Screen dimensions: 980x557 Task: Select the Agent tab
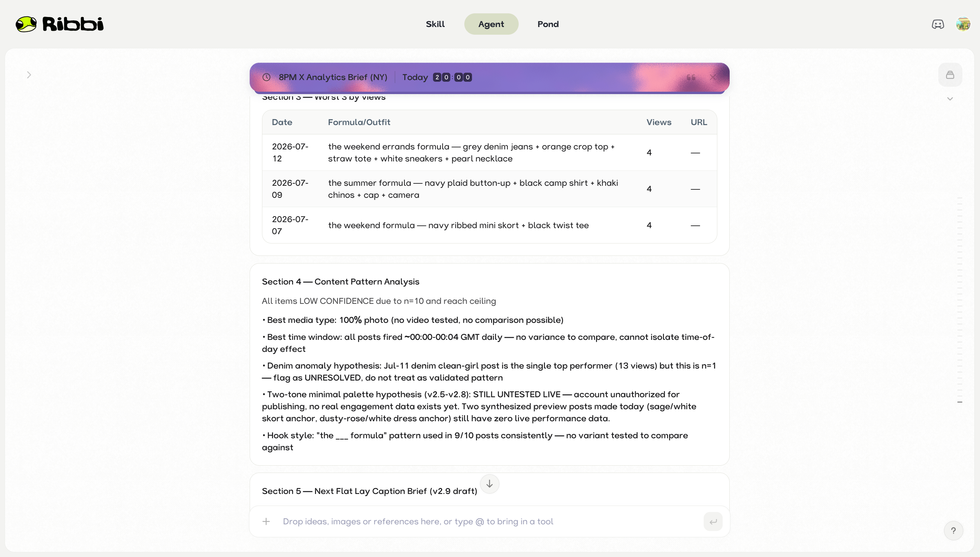point(491,24)
